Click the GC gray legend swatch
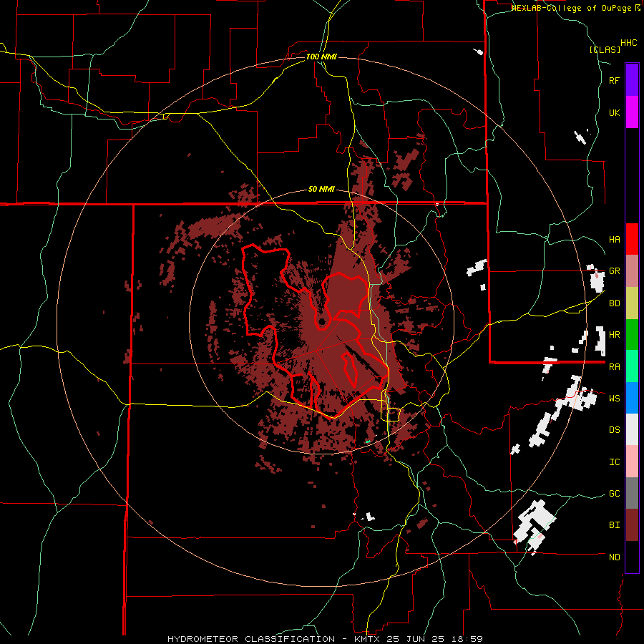Image resolution: width=644 pixels, height=644 pixels. (x=632, y=493)
